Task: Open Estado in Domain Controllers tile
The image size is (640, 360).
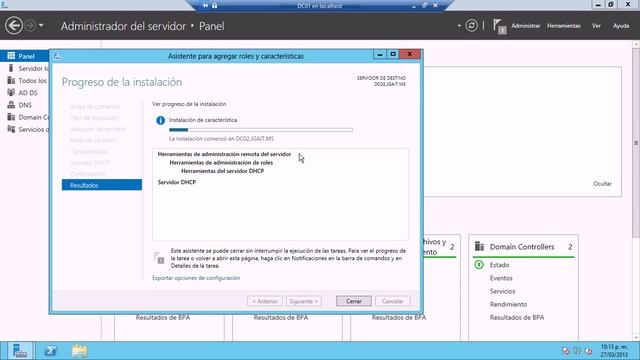Action: (500, 265)
